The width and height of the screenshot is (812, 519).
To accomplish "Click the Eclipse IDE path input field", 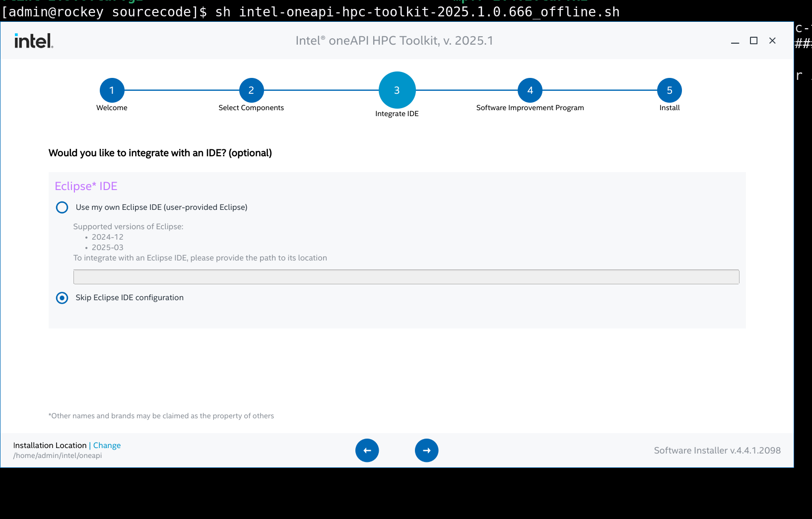I will (x=406, y=277).
